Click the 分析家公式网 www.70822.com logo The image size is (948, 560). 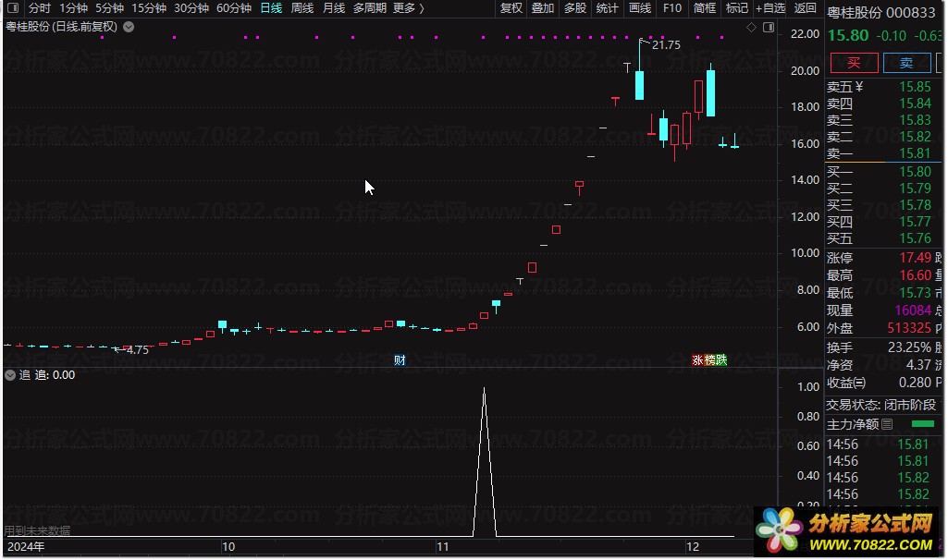(848, 531)
